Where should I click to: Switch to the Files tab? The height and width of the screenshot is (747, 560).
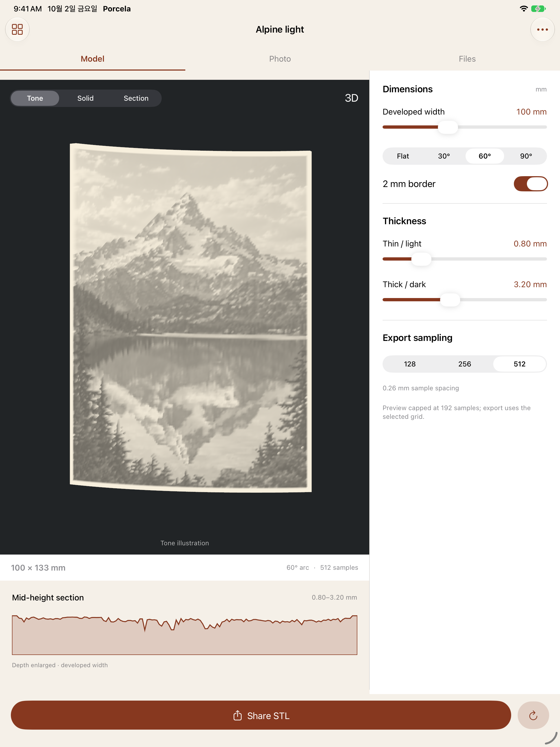point(467,59)
